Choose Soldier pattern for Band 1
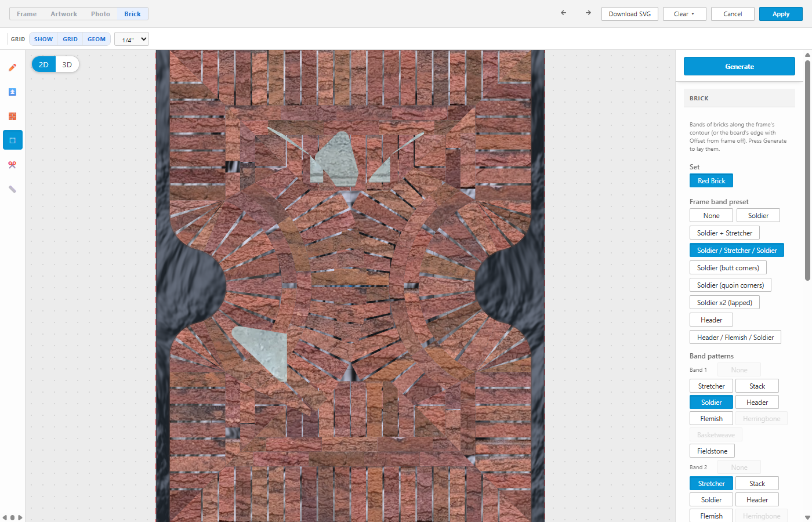 pos(711,402)
